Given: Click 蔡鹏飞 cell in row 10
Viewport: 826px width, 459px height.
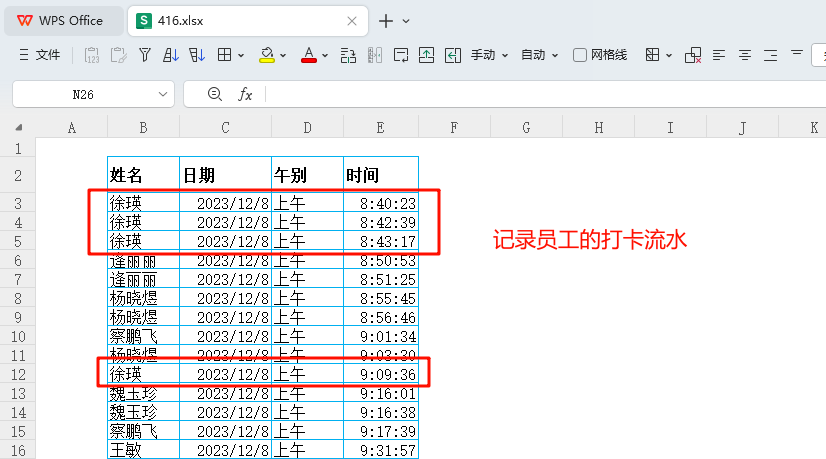Looking at the screenshot, I should 143,336.
